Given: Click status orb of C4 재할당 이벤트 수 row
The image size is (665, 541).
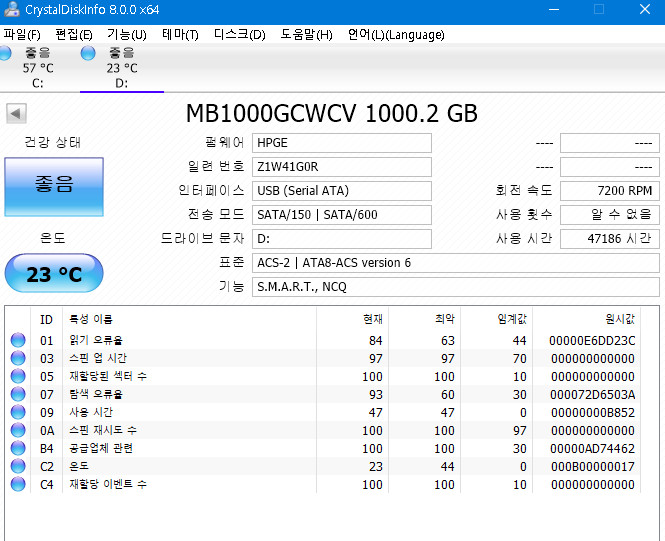Looking at the screenshot, I should (x=18, y=484).
